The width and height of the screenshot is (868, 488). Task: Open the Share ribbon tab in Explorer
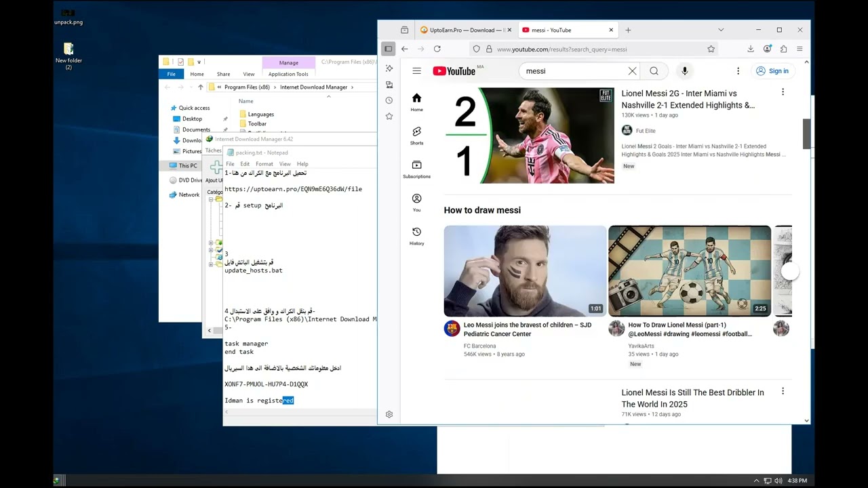pos(223,74)
